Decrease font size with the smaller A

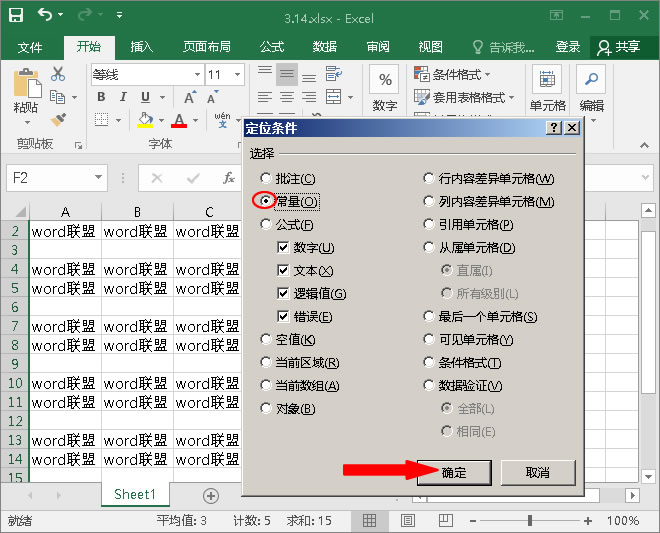212,97
